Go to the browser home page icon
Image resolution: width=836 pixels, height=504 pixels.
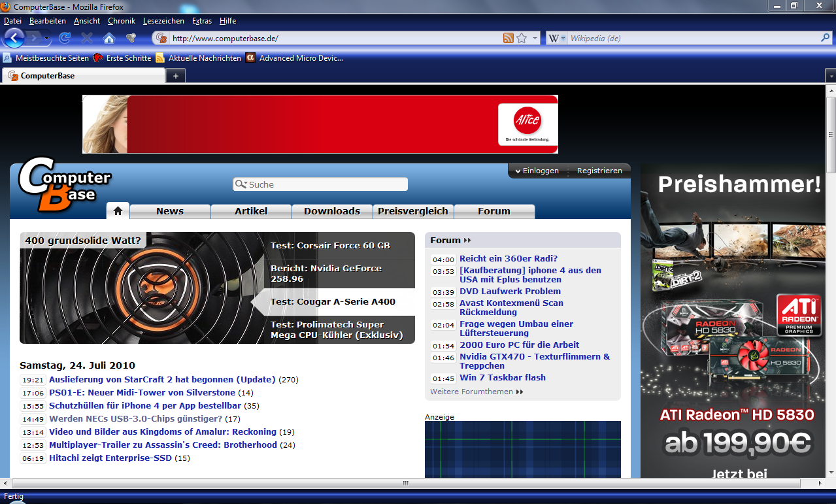point(109,39)
